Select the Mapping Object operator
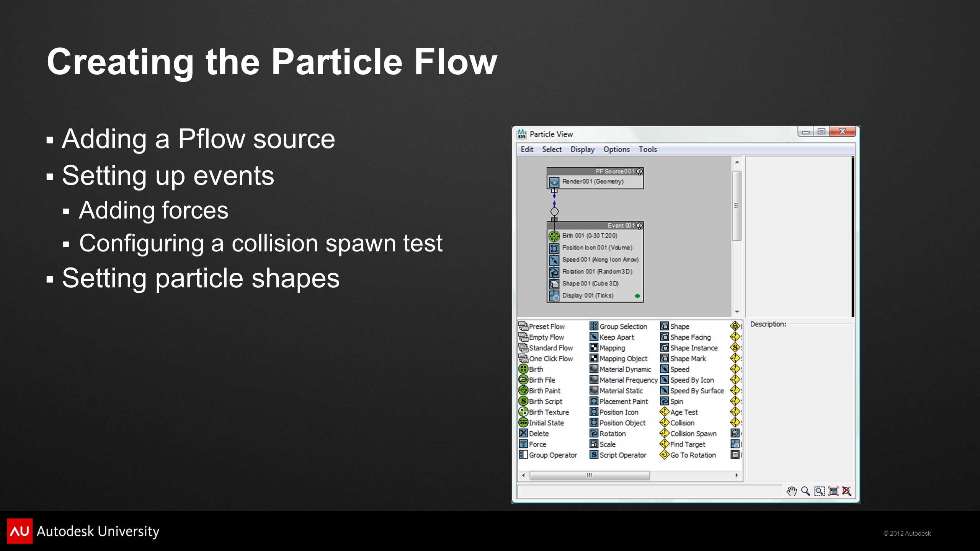The image size is (980, 551). [x=618, y=359]
